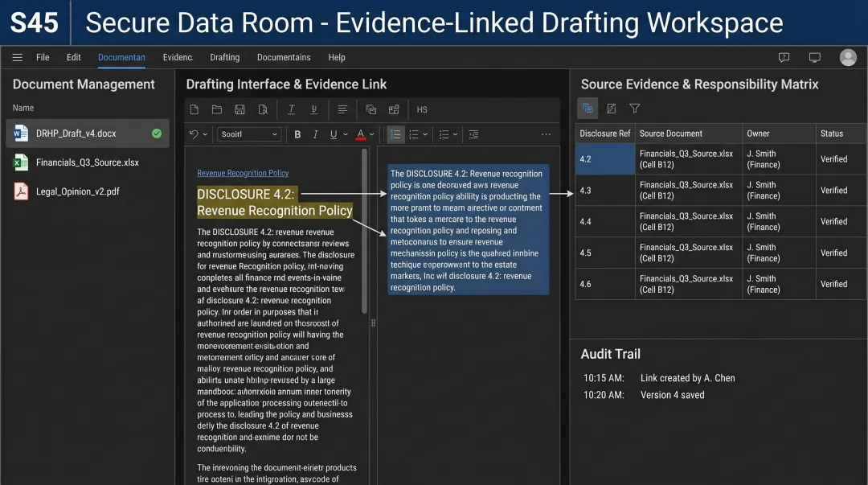The height and width of the screenshot is (485, 868).
Task: Click the italic T text style icon
Action: (291, 109)
